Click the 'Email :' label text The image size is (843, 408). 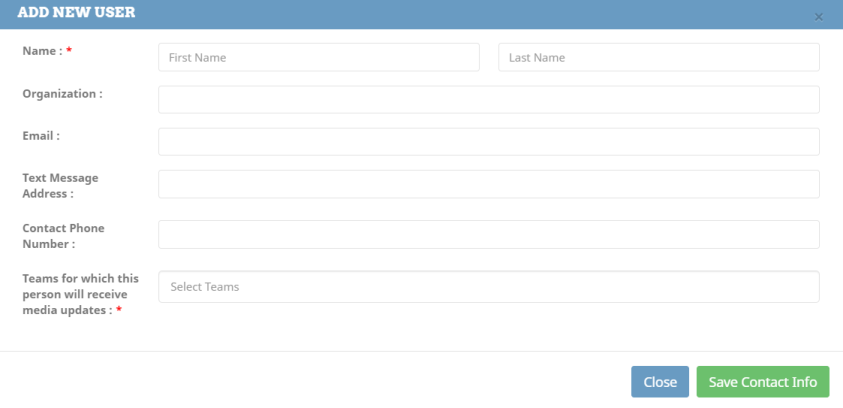(41, 135)
